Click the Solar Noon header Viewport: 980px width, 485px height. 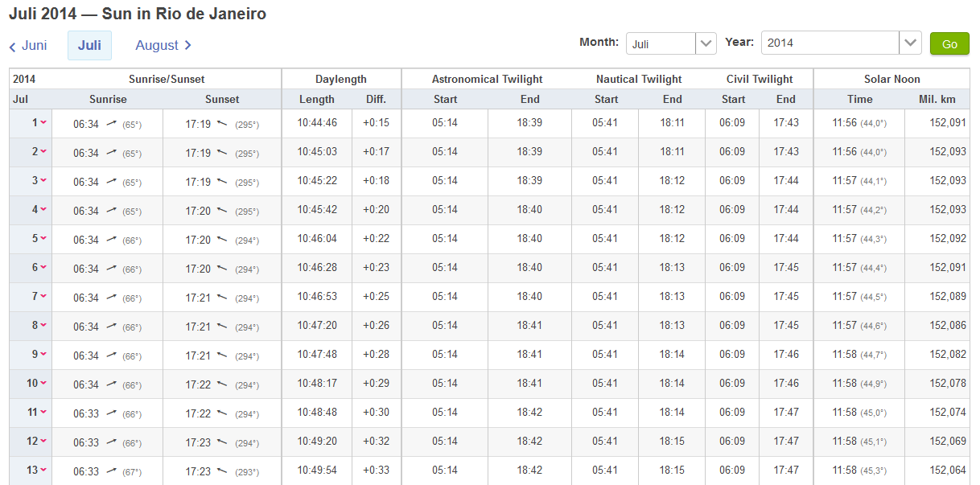891,80
